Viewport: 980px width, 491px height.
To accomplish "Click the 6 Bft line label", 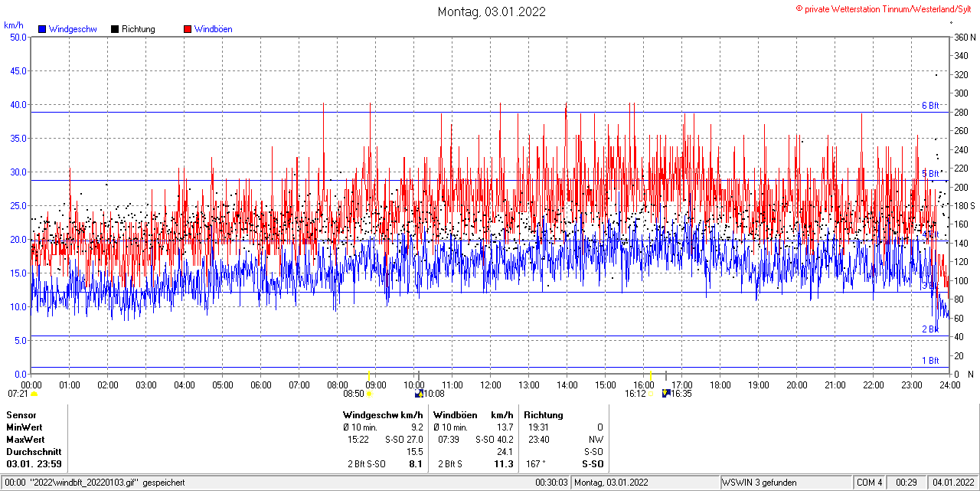I will 930,106.
